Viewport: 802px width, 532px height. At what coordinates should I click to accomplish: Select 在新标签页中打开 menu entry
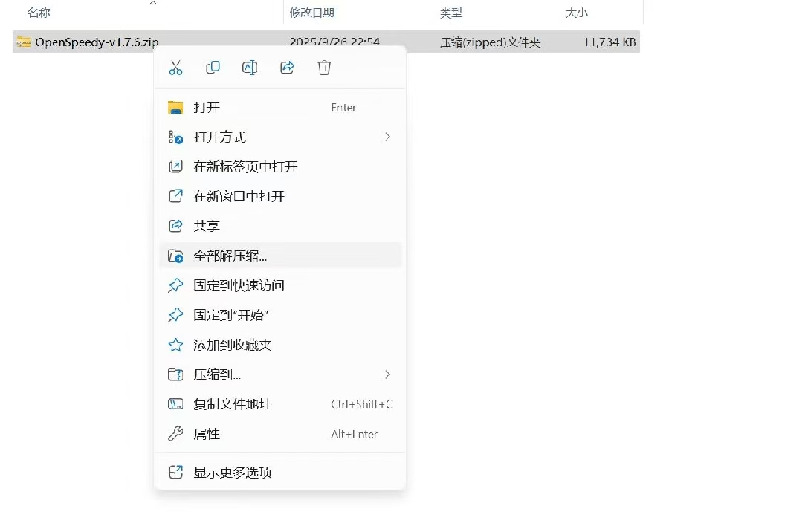click(x=245, y=166)
